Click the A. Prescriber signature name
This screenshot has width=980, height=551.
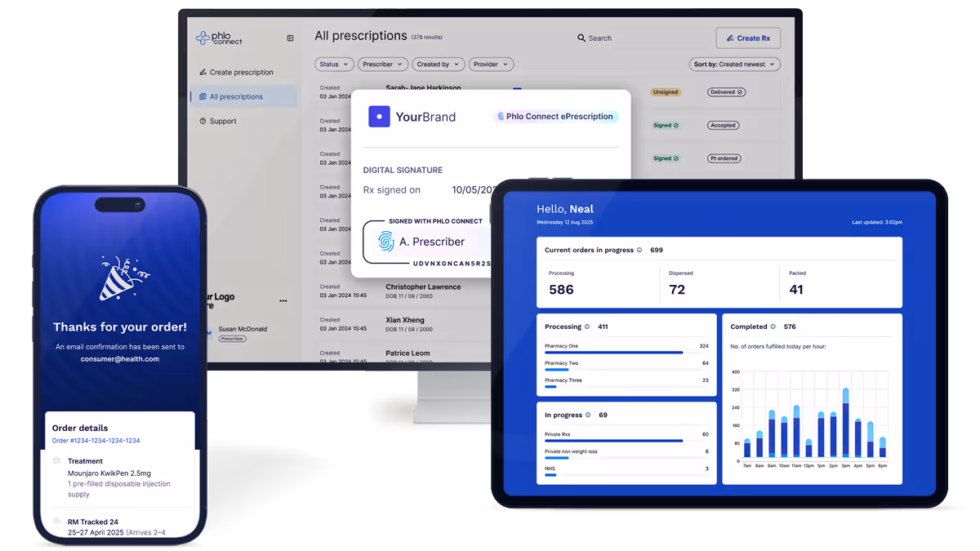tap(432, 242)
